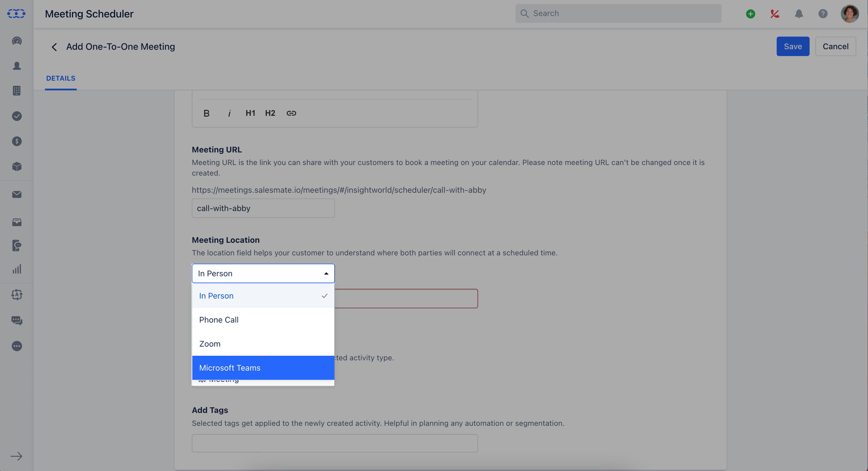Apply italic formatting in editor
Screen dimensions: 868x471
tap(230, 113)
